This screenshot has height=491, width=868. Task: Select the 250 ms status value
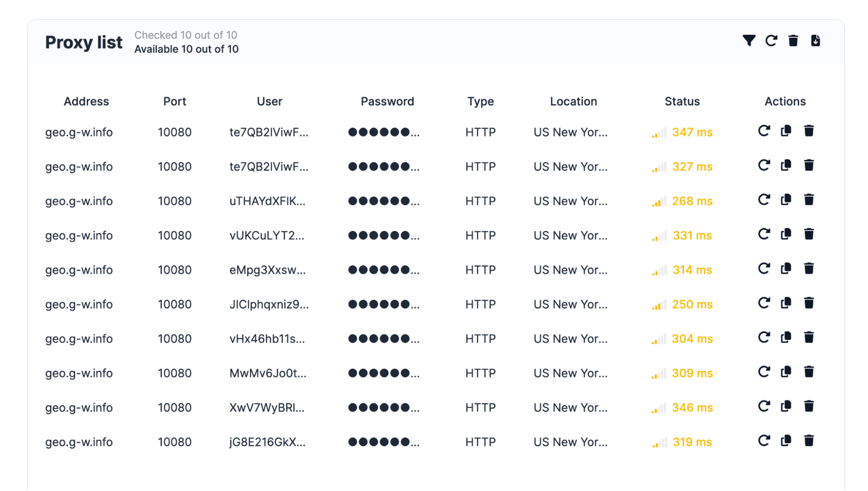coord(692,304)
